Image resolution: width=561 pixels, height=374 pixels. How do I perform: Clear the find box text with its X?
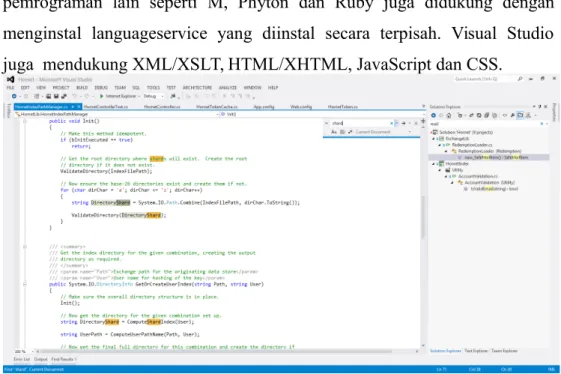tap(391, 123)
